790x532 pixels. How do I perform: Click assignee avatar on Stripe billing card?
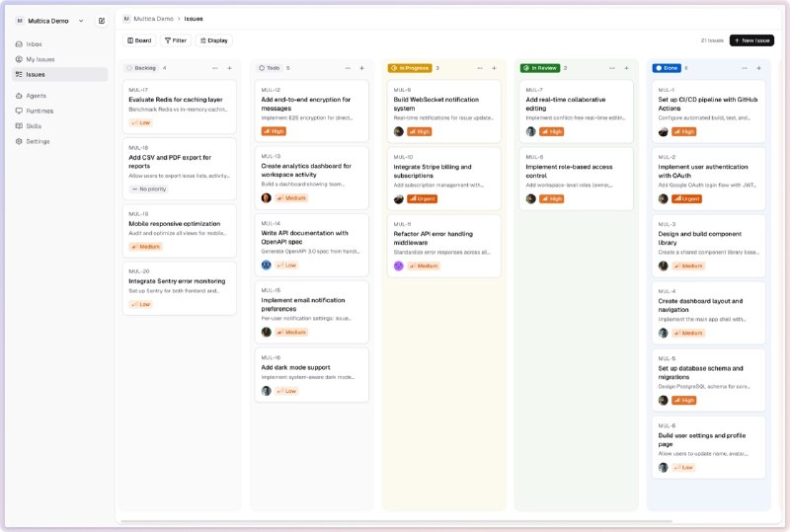coord(399,199)
